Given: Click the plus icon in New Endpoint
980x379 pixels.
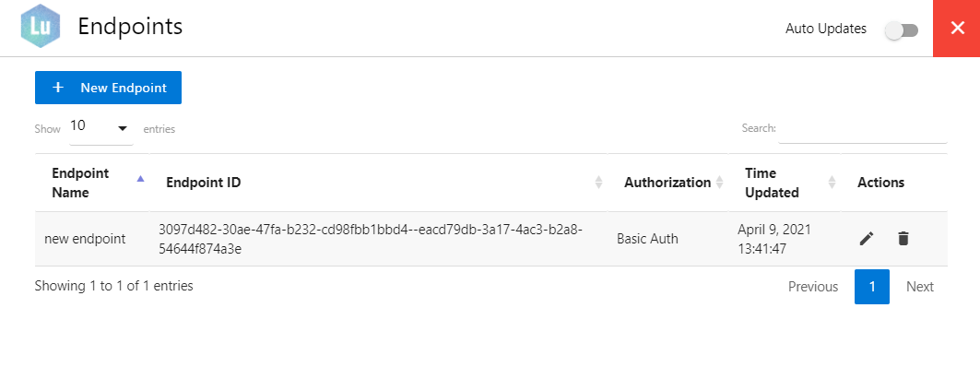Looking at the screenshot, I should (x=58, y=88).
